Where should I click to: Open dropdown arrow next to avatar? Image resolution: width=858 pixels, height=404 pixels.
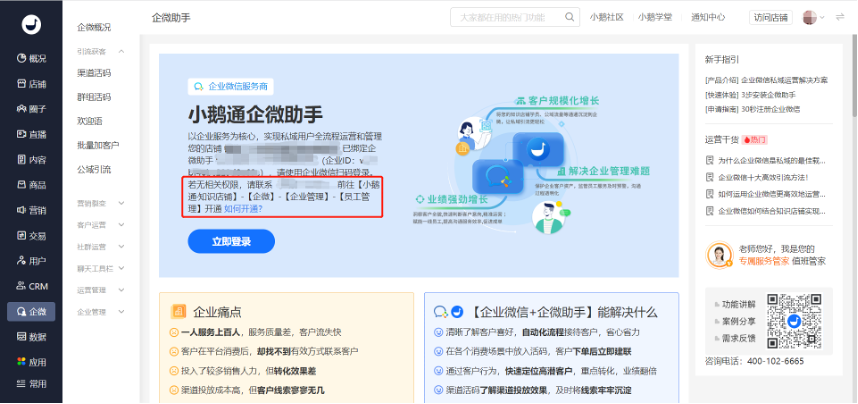click(x=822, y=18)
